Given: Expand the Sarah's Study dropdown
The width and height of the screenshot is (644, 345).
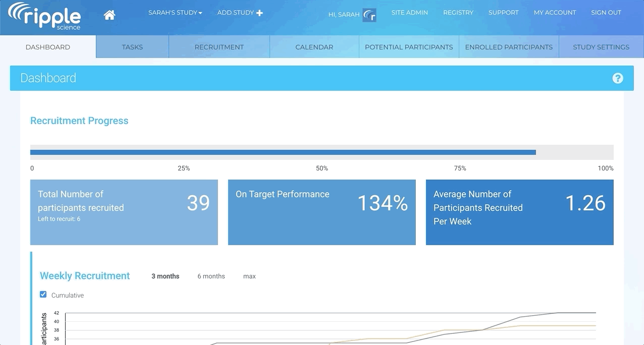Looking at the screenshot, I should tap(175, 13).
